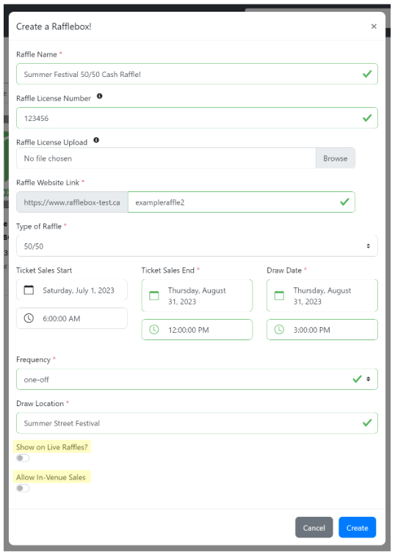Click into the Raffle Name field
Screen dimensions: 395x555
click(x=197, y=74)
